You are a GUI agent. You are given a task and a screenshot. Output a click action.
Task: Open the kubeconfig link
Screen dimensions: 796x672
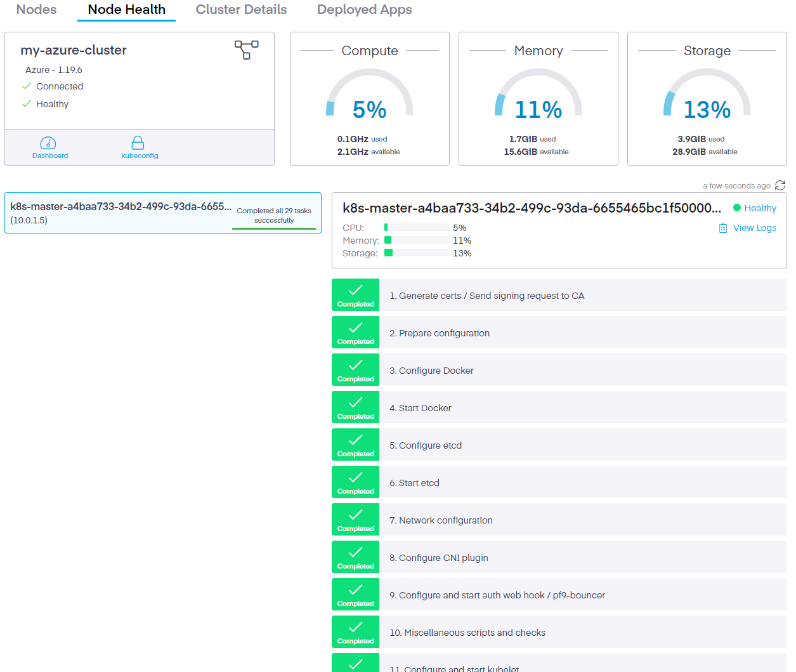140,154
